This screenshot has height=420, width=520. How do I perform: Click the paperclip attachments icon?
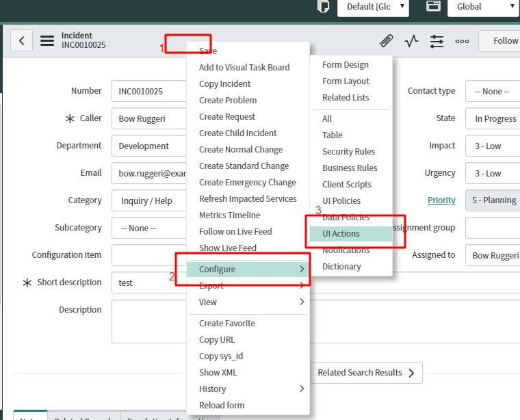click(387, 41)
